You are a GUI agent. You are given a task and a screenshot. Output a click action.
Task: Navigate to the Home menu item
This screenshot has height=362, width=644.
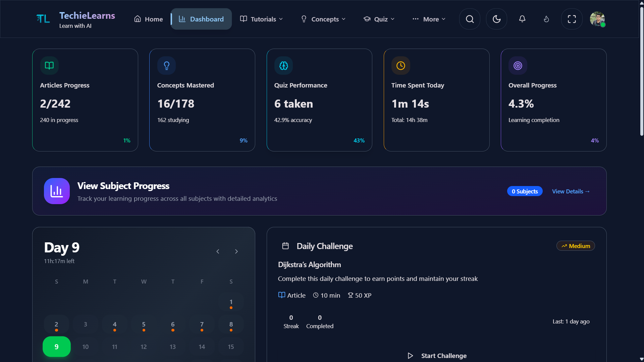148,19
